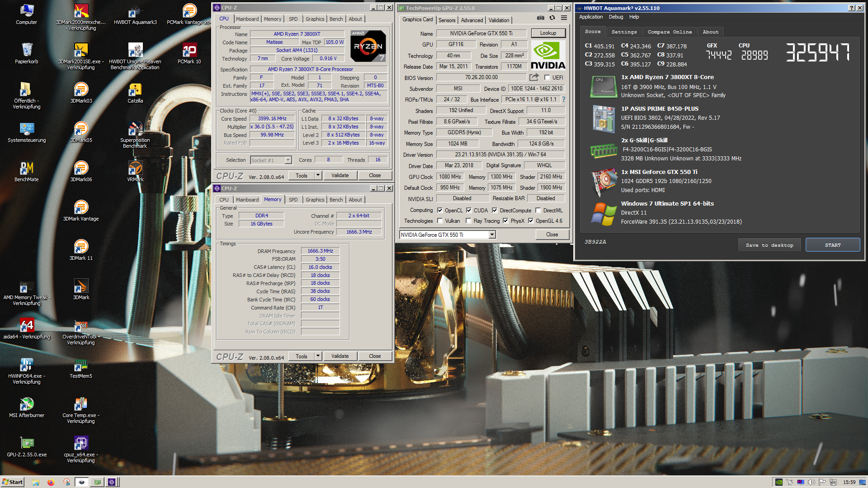Toggle the CUDA checkbox
Image resolution: width=868 pixels, height=488 pixels.
[469, 211]
